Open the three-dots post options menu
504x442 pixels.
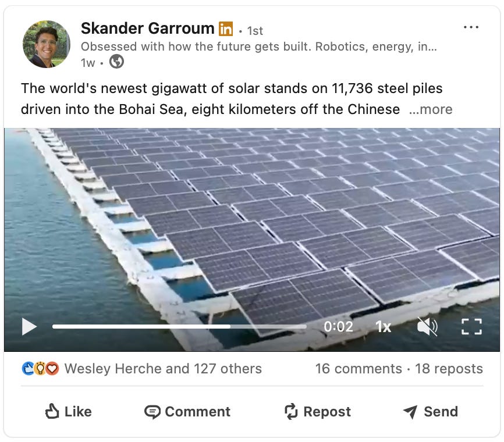pos(471,27)
